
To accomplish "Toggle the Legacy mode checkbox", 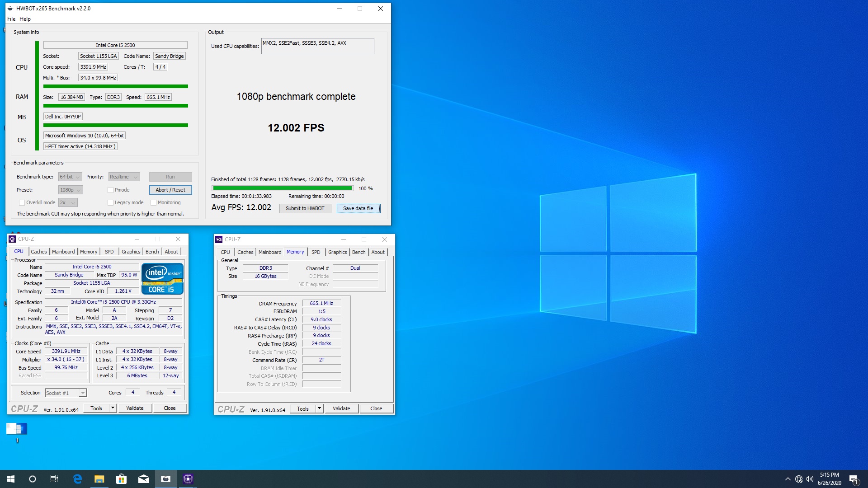I will click(110, 203).
